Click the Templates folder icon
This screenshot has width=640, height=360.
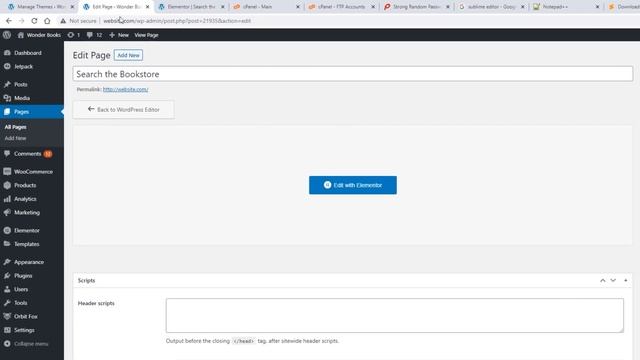(7, 244)
